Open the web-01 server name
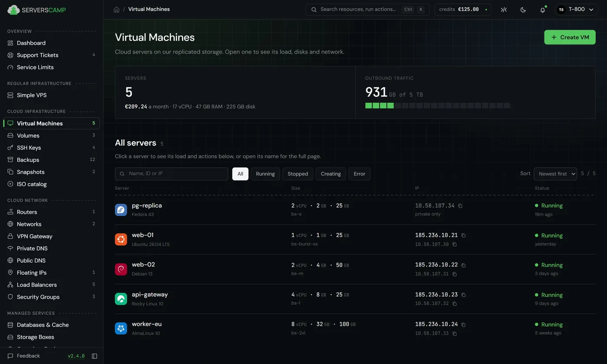607x364 pixels. click(143, 235)
